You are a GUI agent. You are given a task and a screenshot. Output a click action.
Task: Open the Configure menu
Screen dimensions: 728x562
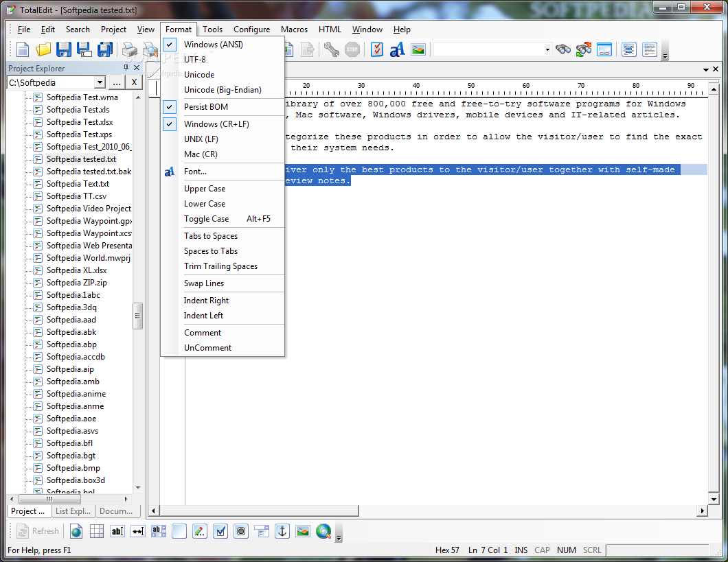(x=251, y=30)
